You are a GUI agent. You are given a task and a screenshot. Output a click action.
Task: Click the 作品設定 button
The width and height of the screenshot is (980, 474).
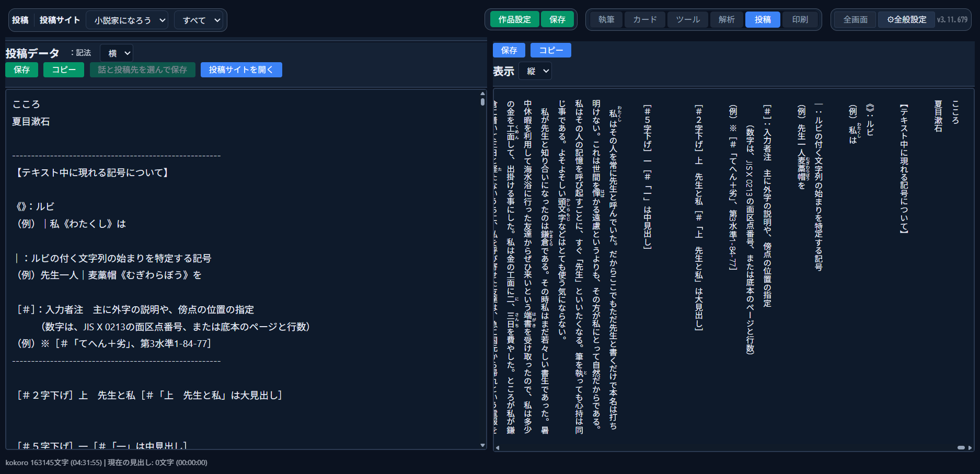coord(514,19)
